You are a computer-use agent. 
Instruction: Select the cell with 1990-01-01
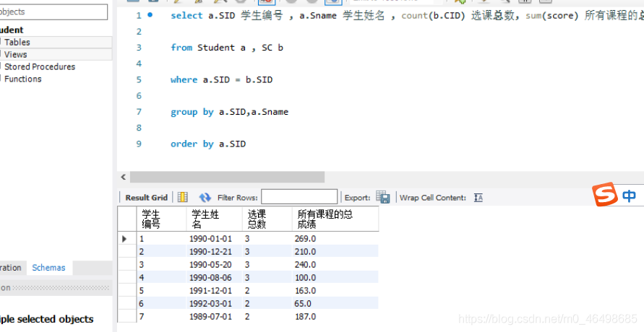[215, 239]
